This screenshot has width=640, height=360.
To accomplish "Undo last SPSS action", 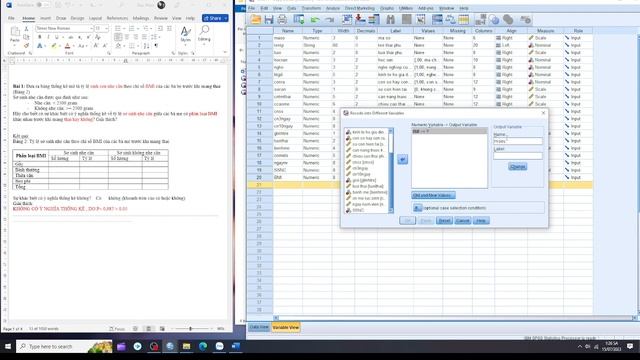I will click(x=315, y=19).
